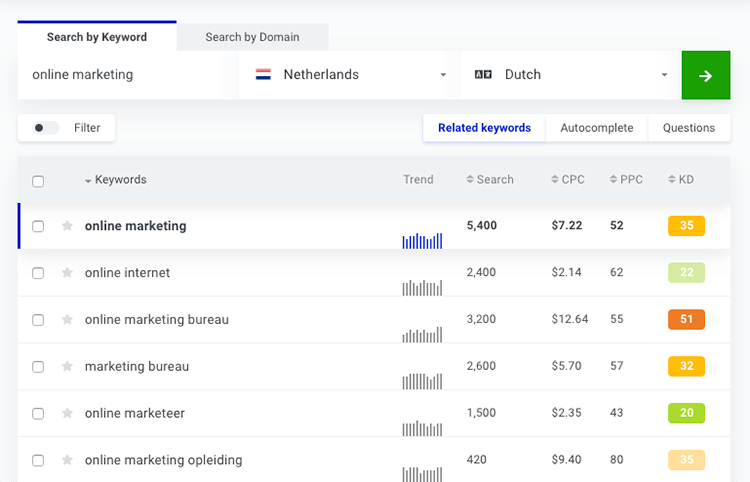Click the green KD badge 20

[x=686, y=413]
